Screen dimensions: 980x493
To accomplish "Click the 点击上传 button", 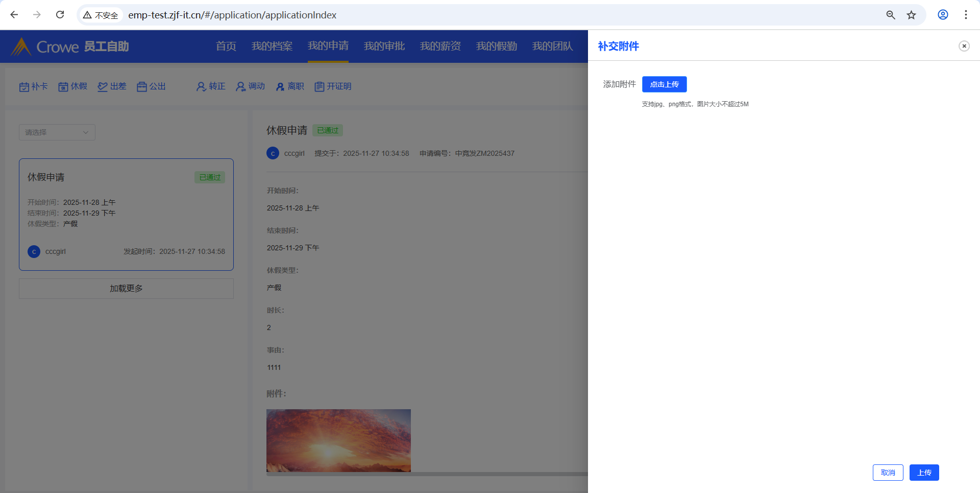I will 664,84.
